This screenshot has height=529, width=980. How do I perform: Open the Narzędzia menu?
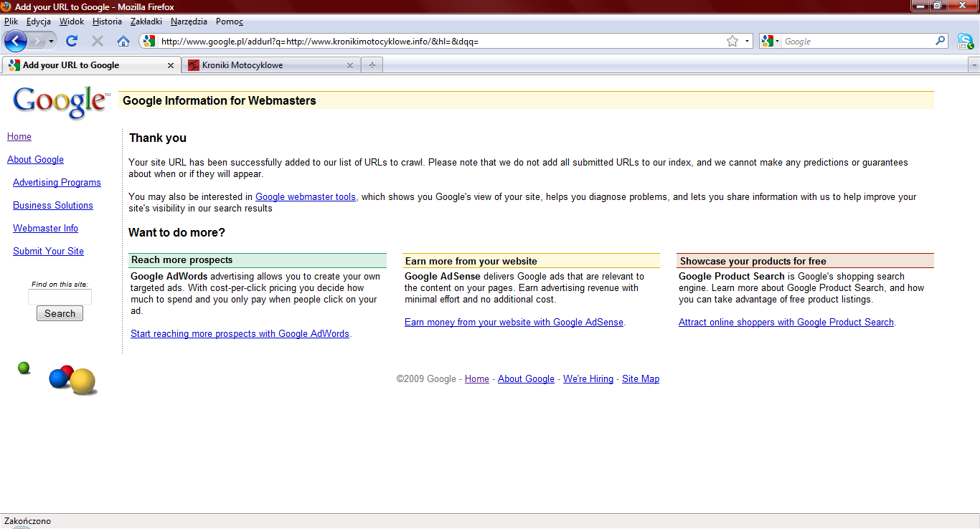coord(189,22)
